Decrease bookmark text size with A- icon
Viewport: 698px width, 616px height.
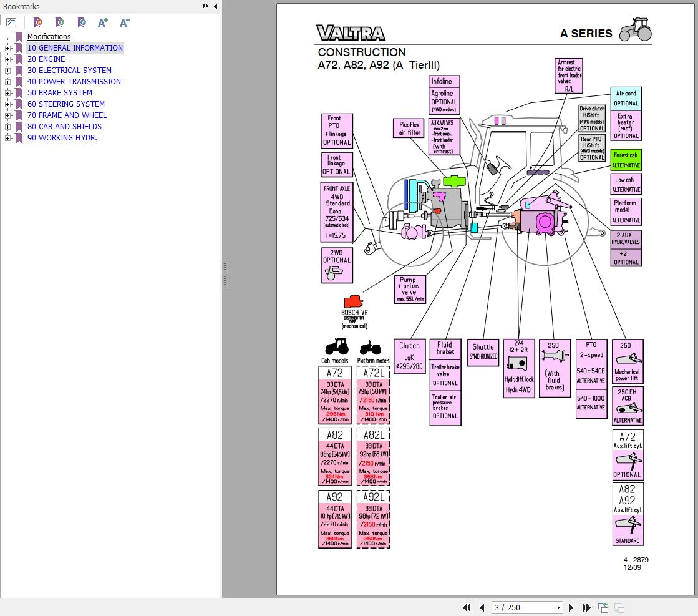(x=125, y=22)
